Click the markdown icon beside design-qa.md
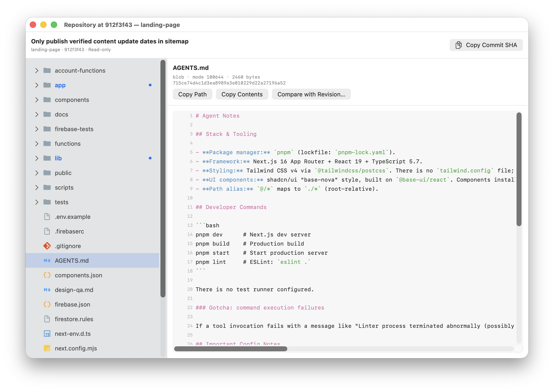This screenshot has width=554, height=392. pyautogui.click(x=47, y=290)
